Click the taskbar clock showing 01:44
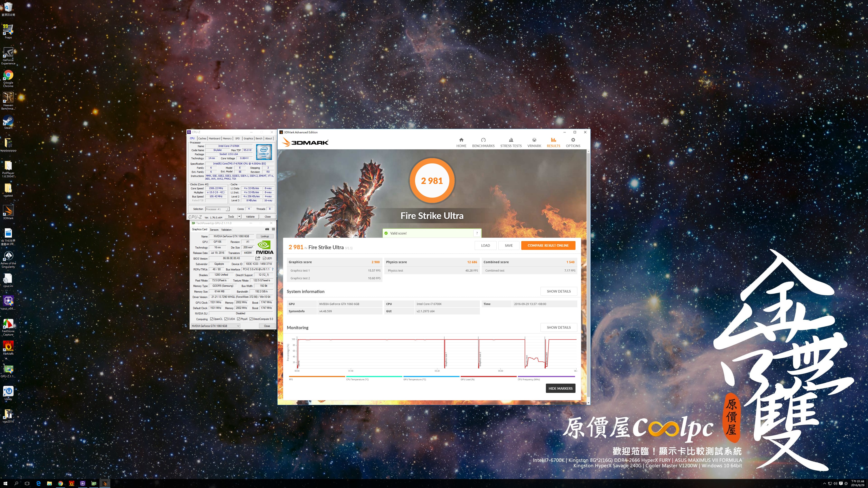Viewport: 868px width, 488px height. (857, 483)
